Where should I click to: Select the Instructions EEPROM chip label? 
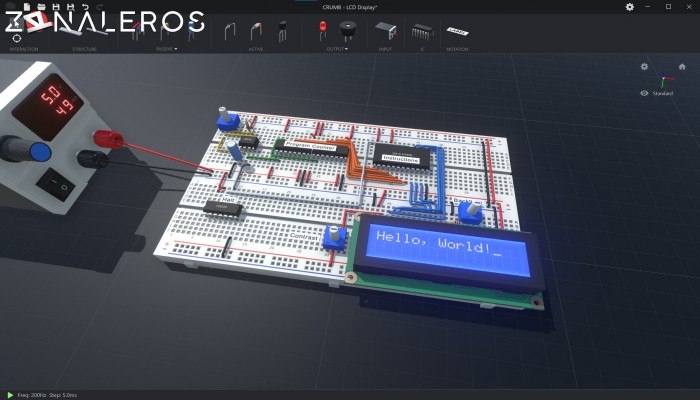(400, 158)
